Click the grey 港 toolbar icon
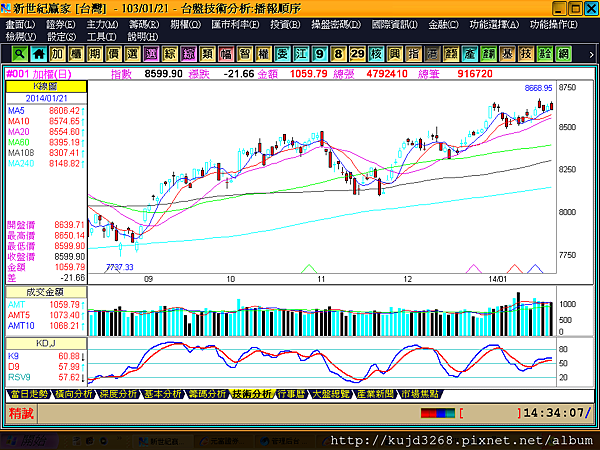The height and width of the screenshot is (450, 600). 432,54
